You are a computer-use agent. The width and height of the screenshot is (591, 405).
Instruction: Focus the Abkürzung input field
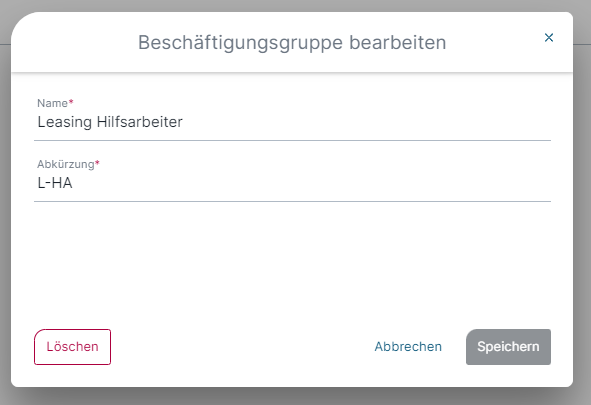click(292, 183)
